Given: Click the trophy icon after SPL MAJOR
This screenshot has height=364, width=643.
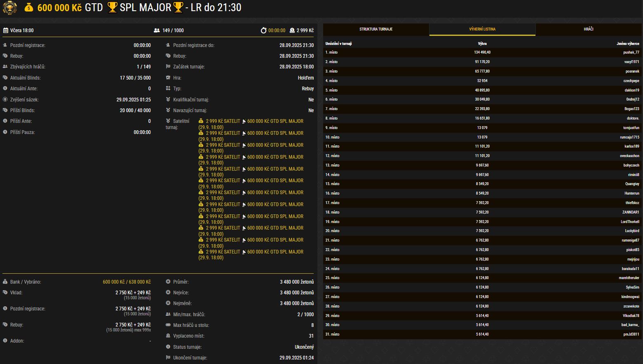Looking at the screenshot, I should pyautogui.click(x=178, y=7).
